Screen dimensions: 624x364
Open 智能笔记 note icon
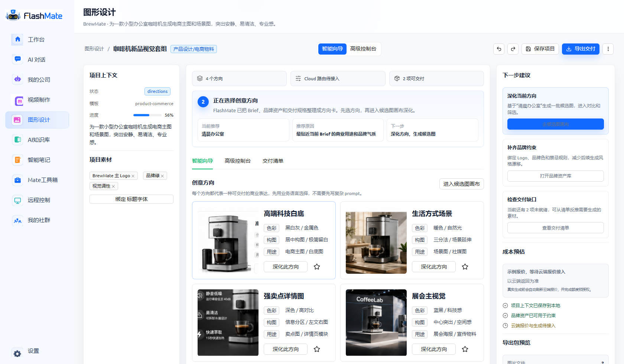pyautogui.click(x=17, y=160)
